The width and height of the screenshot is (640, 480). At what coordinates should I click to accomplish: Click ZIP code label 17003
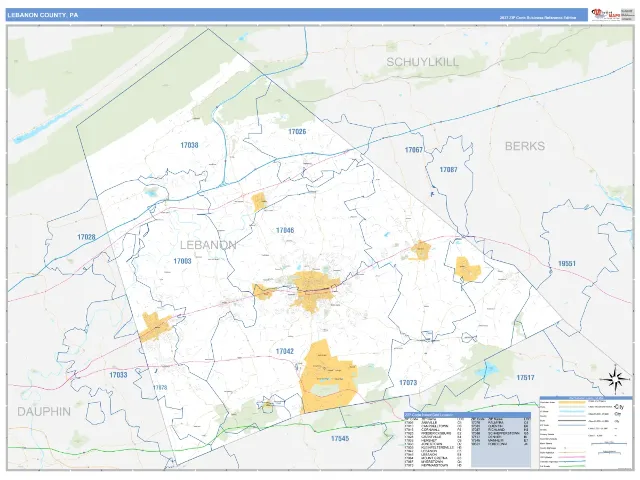182,261
